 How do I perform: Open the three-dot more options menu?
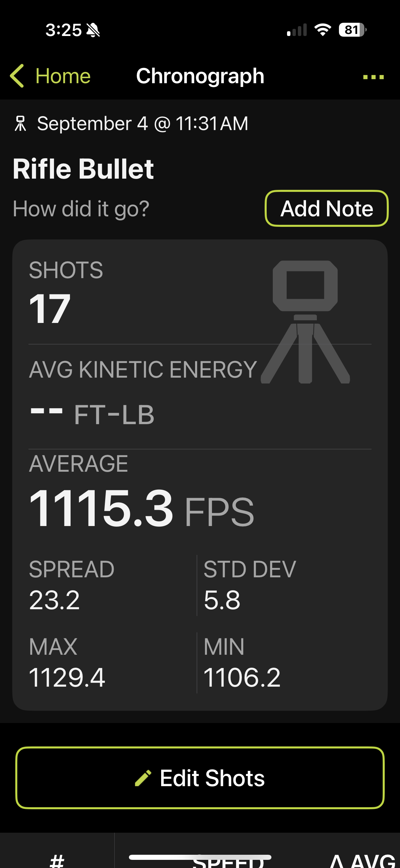(373, 77)
